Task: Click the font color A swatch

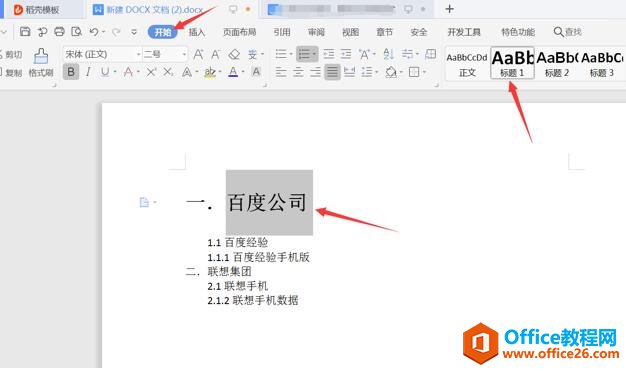Action: (233, 72)
